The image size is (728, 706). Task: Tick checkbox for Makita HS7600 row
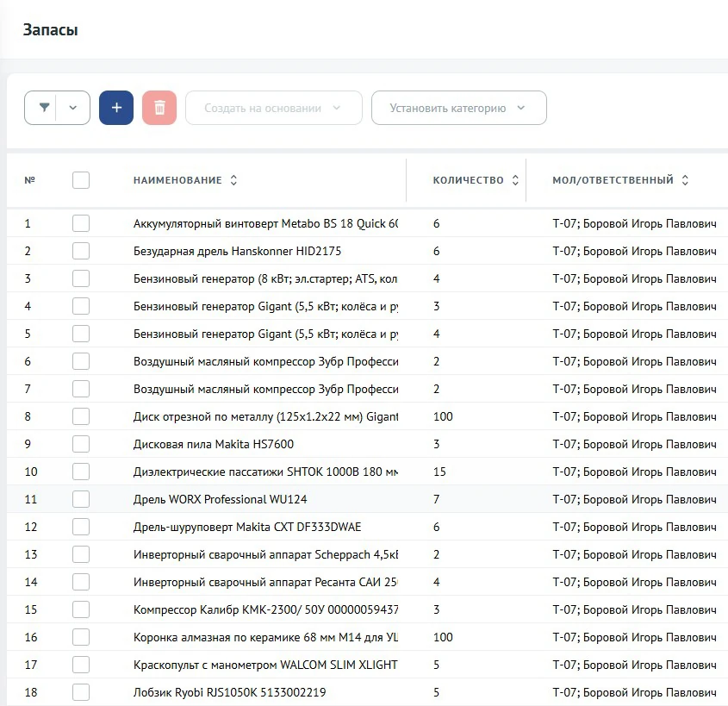81,444
